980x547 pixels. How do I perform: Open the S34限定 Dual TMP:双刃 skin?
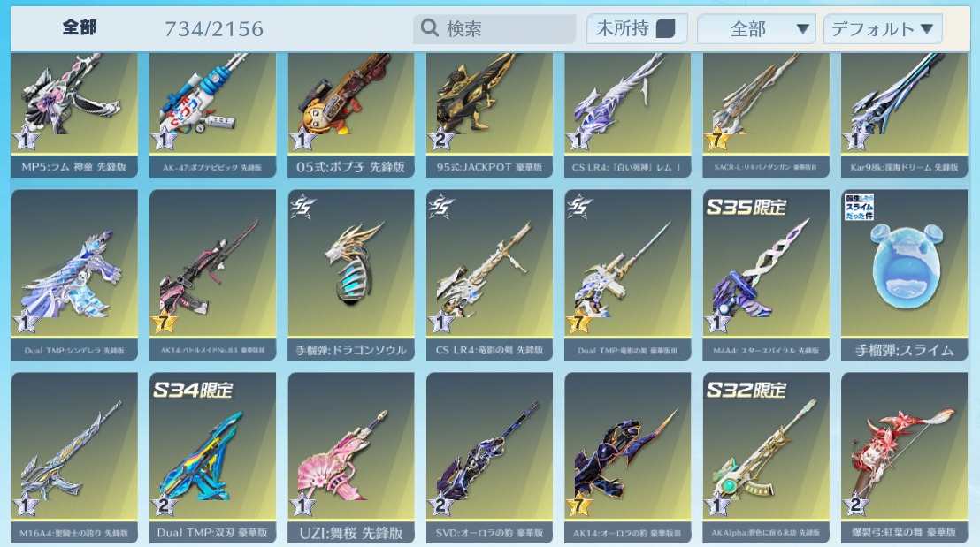click(212, 458)
